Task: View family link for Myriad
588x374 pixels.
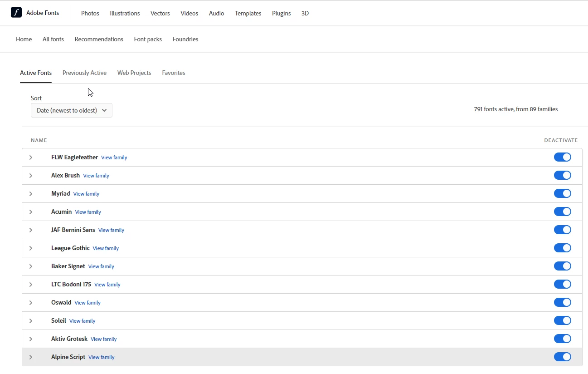Action: click(x=86, y=194)
